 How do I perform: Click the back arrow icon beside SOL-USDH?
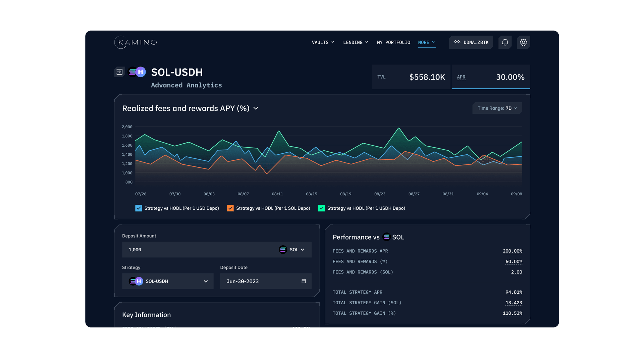pos(119,72)
